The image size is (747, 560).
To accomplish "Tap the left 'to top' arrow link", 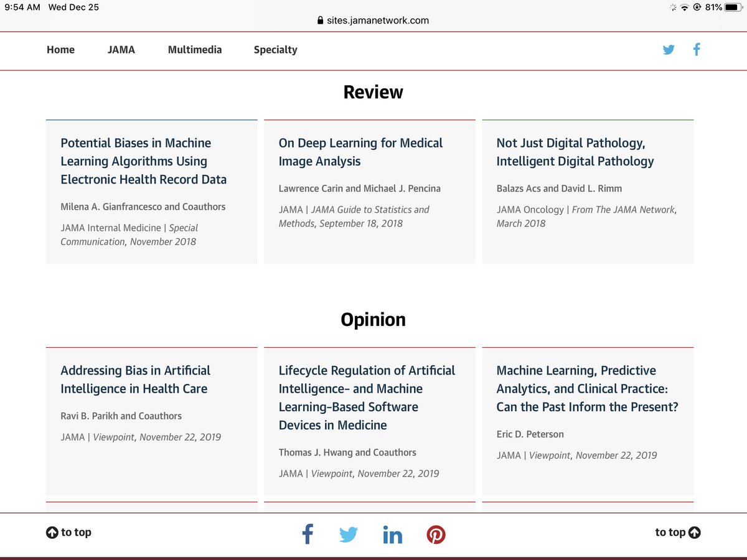I will [68, 533].
